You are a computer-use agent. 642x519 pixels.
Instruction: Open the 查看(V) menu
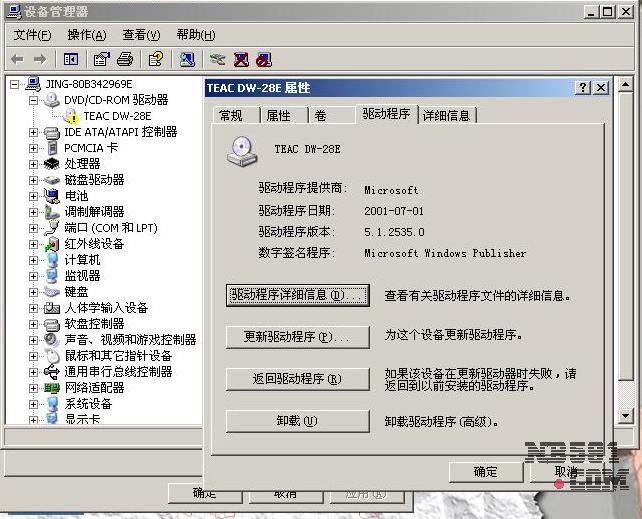pos(141,35)
